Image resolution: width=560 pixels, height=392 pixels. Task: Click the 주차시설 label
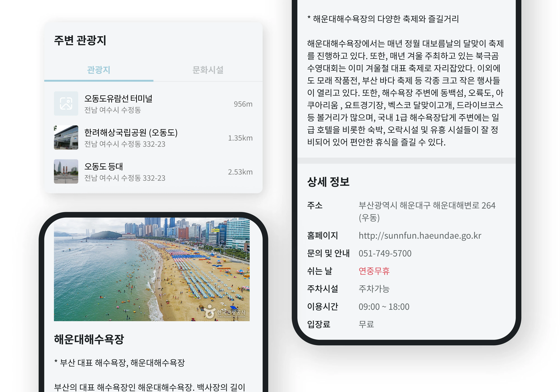tap(322, 289)
